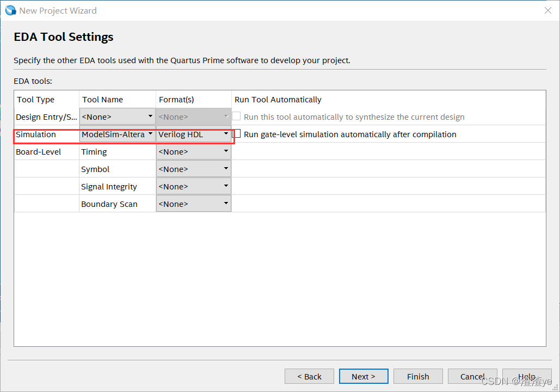Open the Boundary Scan format dropdown
560x392 pixels.
coord(194,204)
